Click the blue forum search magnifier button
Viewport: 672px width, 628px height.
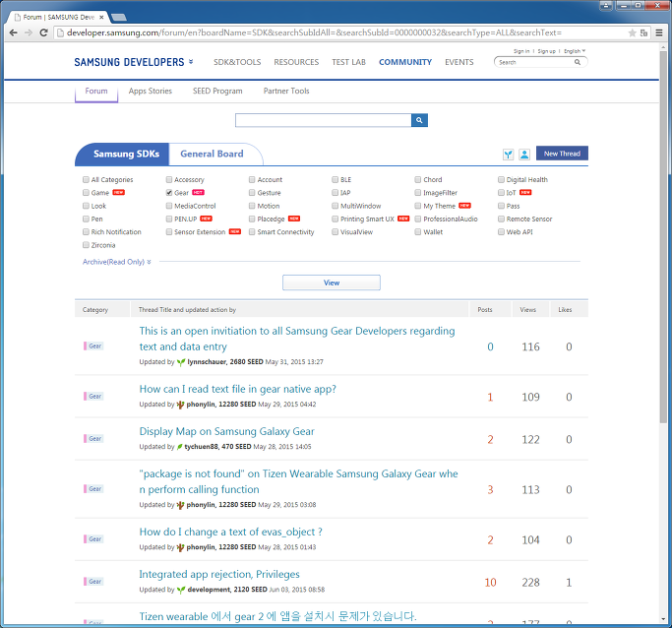click(x=419, y=120)
